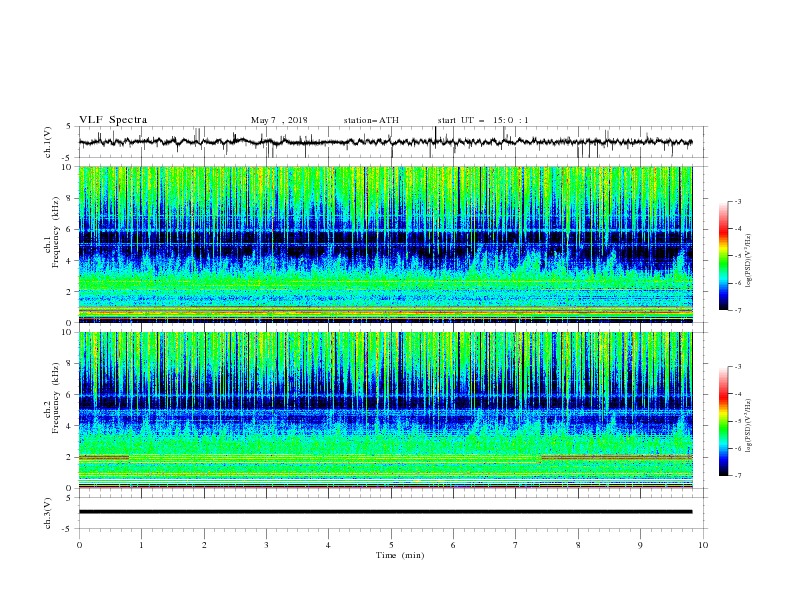Click the lower PSD color scale bar
The width and height of the screenshot is (792, 612).
pos(723,421)
